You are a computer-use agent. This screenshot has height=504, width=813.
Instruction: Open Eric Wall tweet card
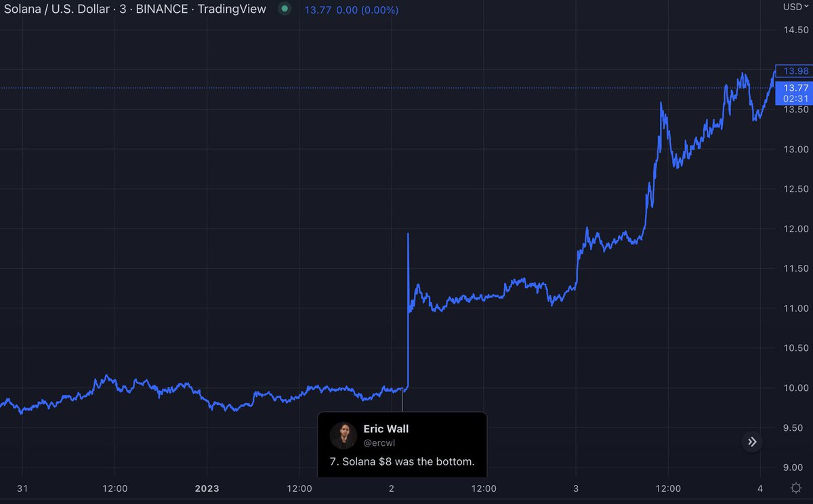tap(402, 445)
